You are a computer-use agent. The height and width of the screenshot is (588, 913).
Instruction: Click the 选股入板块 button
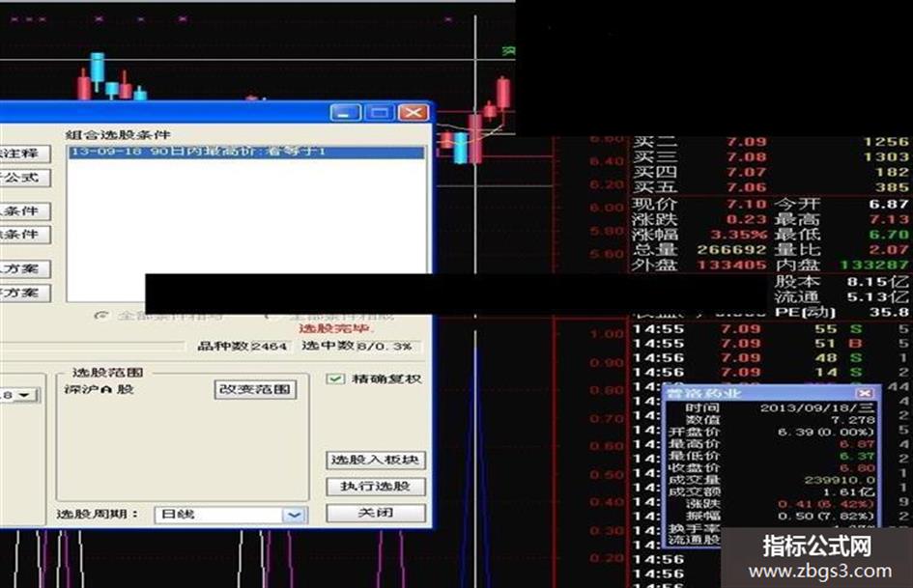376,460
